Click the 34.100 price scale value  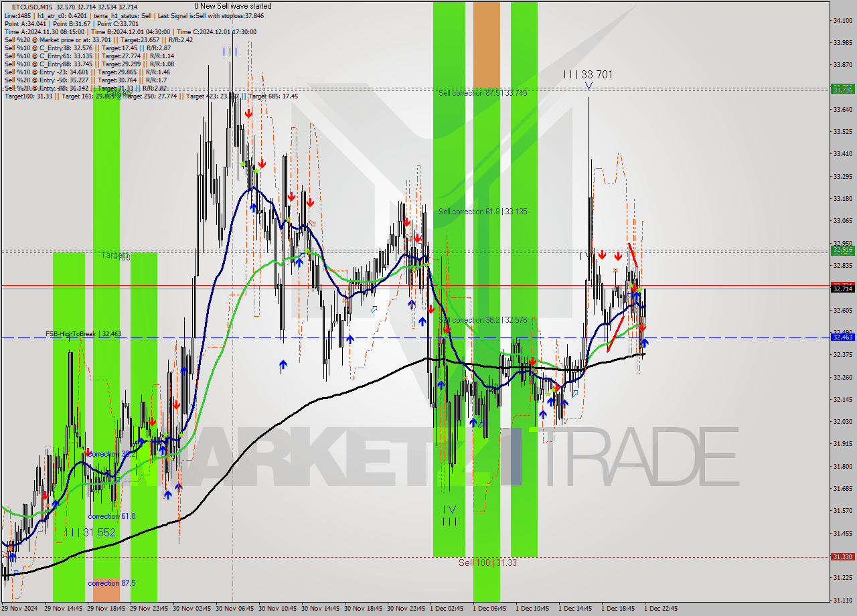[842, 21]
